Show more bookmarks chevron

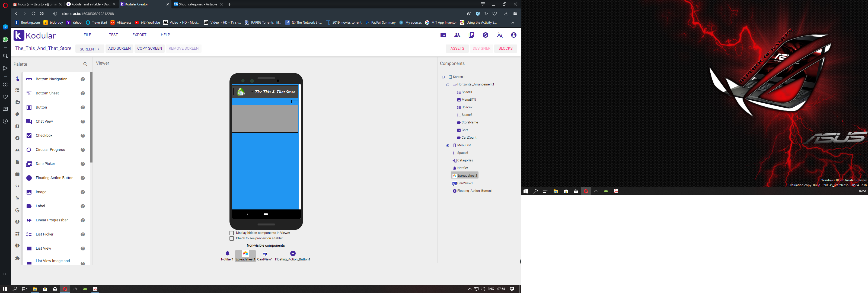pyautogui.click(x=512, y=23)
